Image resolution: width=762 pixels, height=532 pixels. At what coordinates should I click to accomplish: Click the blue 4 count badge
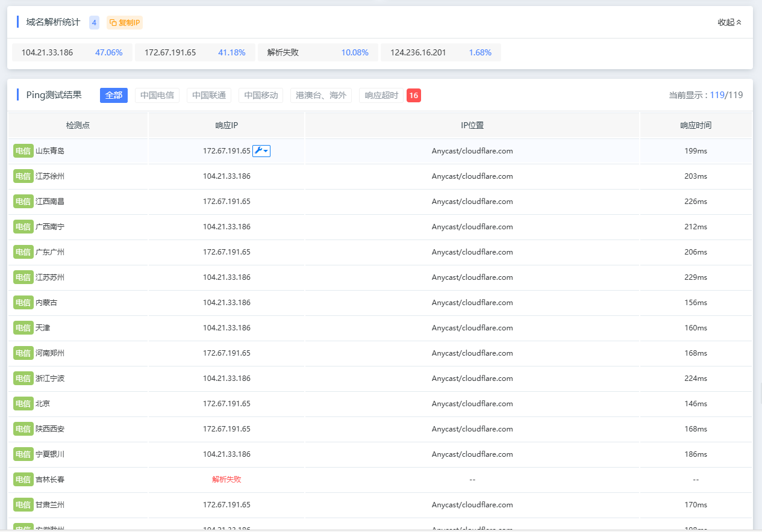(x=94, y=22)
